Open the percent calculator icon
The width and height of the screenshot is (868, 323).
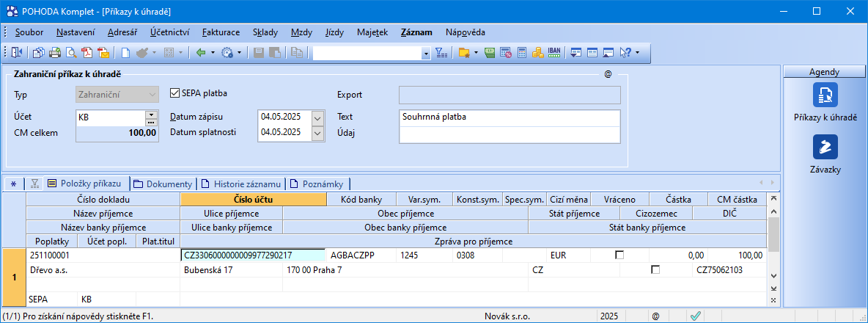(x=505, y=53)
